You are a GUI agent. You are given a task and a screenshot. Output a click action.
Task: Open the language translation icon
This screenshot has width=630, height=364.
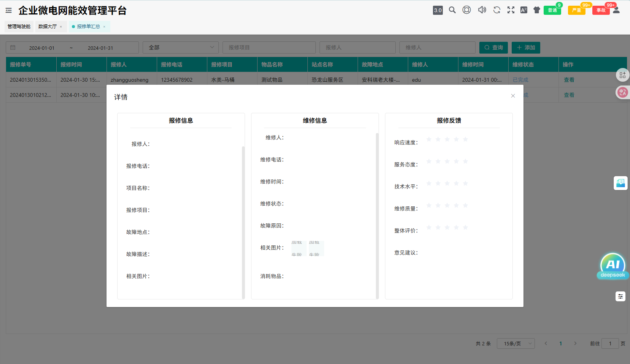(523, 10)
